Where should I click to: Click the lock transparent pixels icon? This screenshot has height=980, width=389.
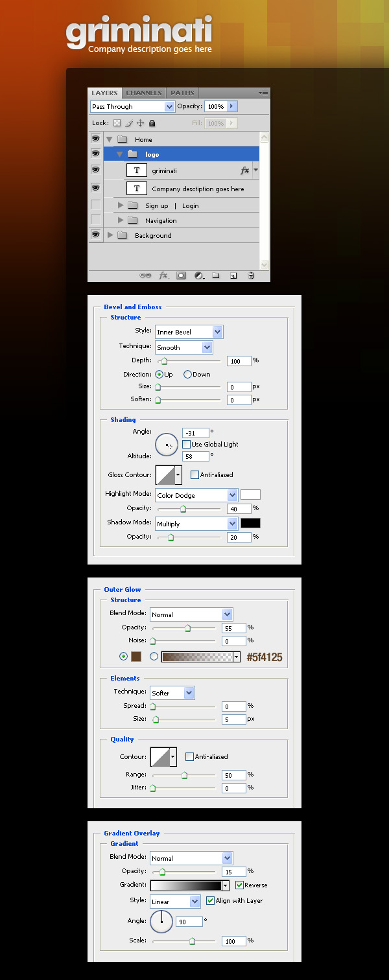coord(117,122)
